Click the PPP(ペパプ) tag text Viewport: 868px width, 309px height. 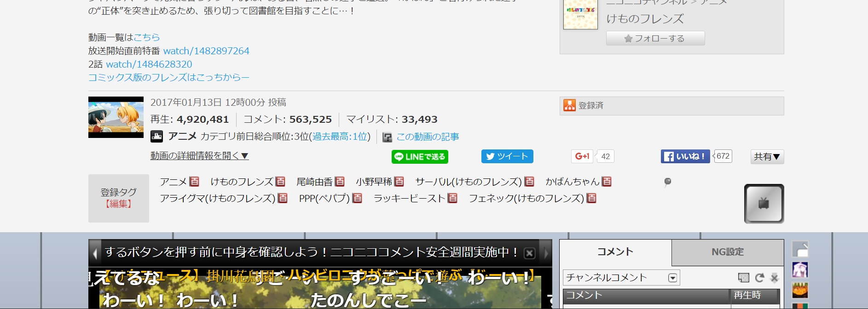click(x=324, y=198)
